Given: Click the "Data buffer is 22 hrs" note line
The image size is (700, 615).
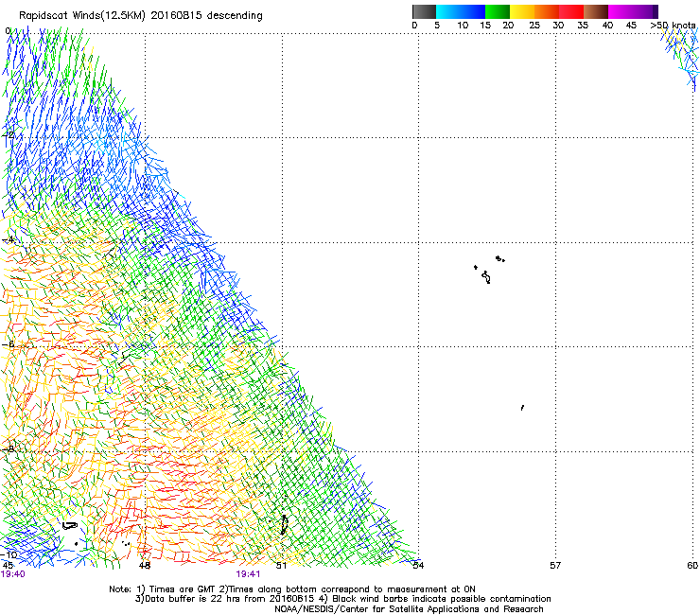Looking at the screenshot, I should pos(342,599).
